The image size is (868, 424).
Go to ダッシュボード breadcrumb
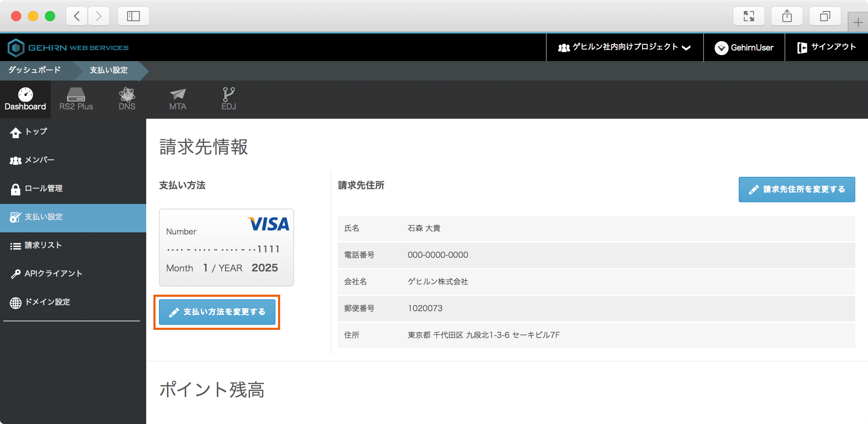coord(35,70)
